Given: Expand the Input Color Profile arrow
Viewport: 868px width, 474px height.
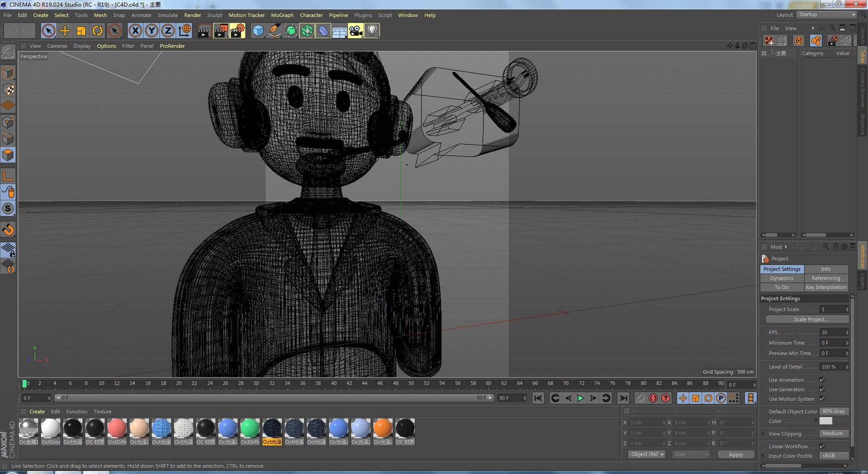Looking at the screenshot, I should coord(763,456).
